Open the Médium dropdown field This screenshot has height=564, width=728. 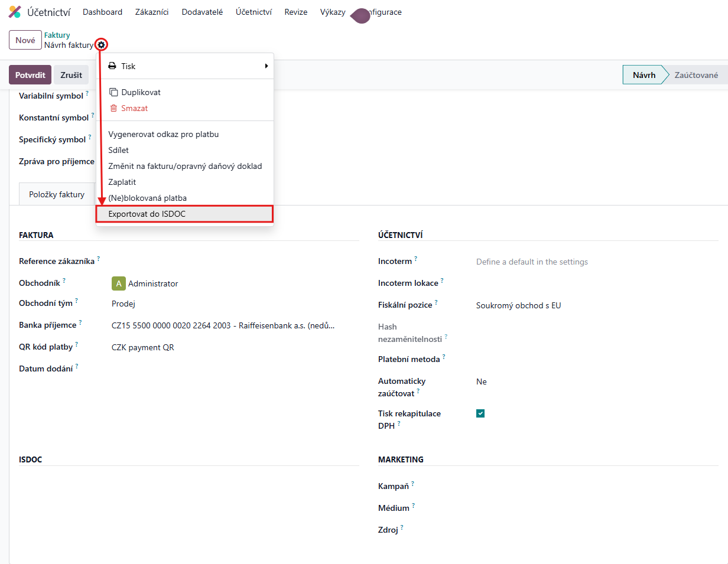click(597, 508)
